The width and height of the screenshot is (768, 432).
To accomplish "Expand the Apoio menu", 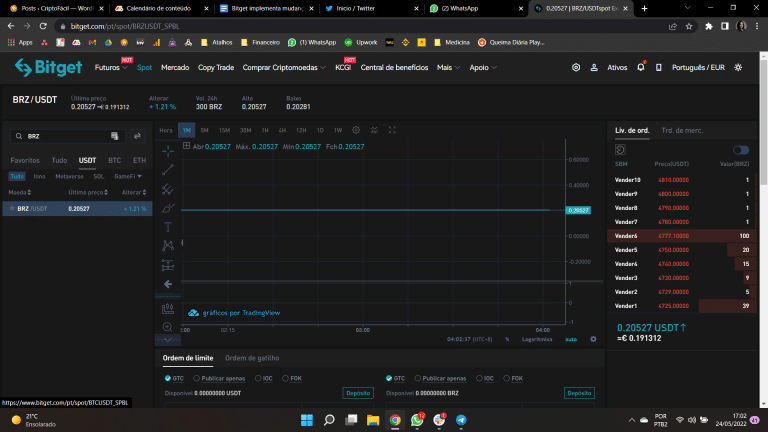I will tap(483, 68).
